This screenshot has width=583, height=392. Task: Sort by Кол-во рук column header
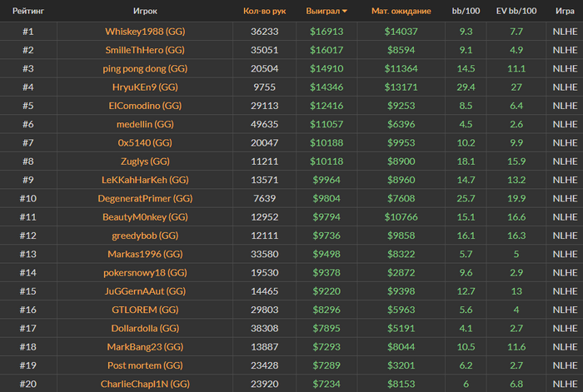(264, 11)
